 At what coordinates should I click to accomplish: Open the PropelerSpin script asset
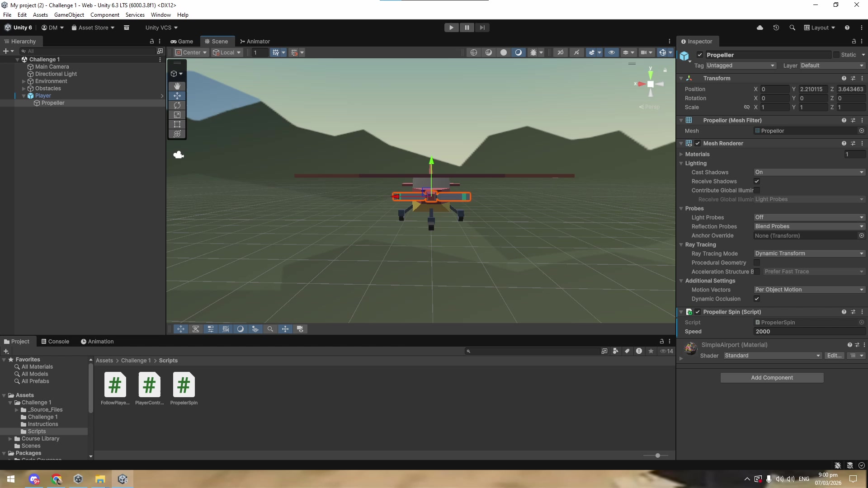point(184,385)
